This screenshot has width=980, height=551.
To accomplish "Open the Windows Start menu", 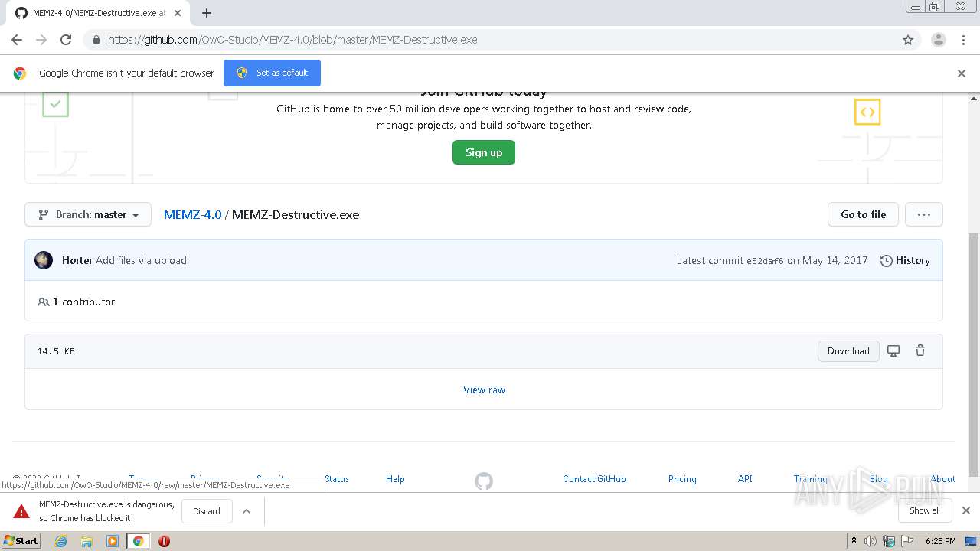I will tap(21, 540).
